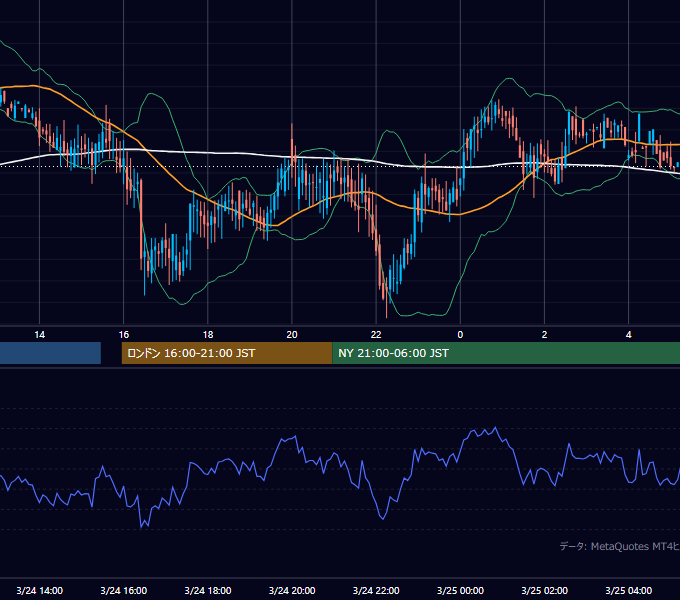This screenshot has height=600, width=680.
Task: Click the 3/24 18:00 date label
Action: click(208, 590)
